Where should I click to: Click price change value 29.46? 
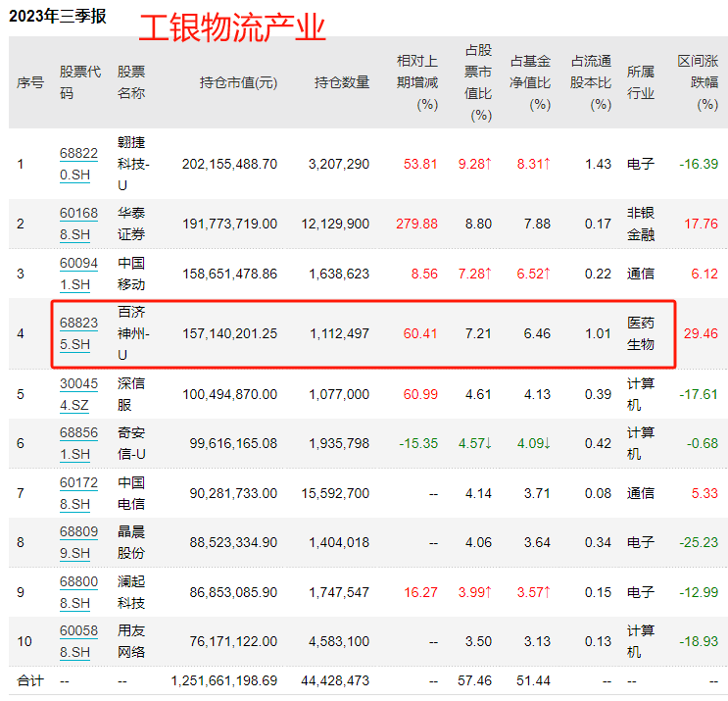tap(701, 333)
